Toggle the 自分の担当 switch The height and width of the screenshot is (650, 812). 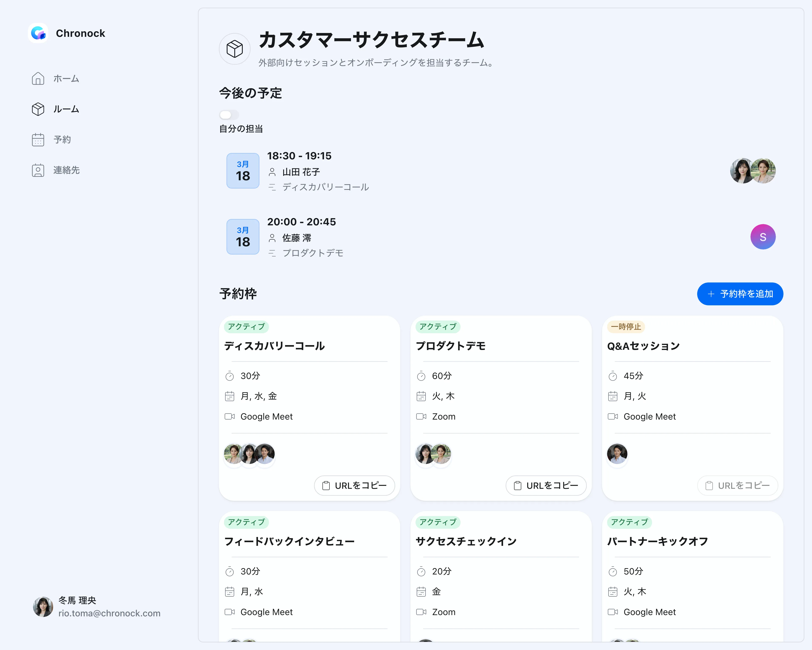(229, 115)
